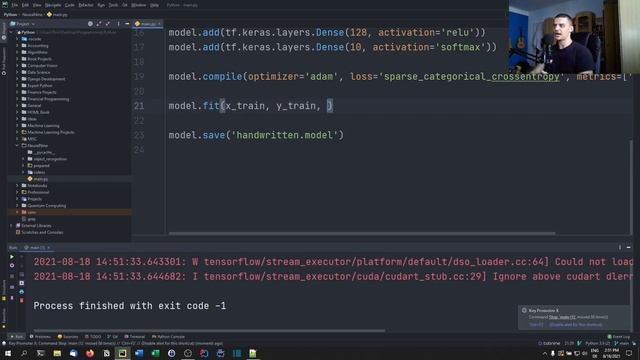This screenshot has width=640, height=360.
Task: Hide the Project panel with minimize icon
Action: [127, 24]
